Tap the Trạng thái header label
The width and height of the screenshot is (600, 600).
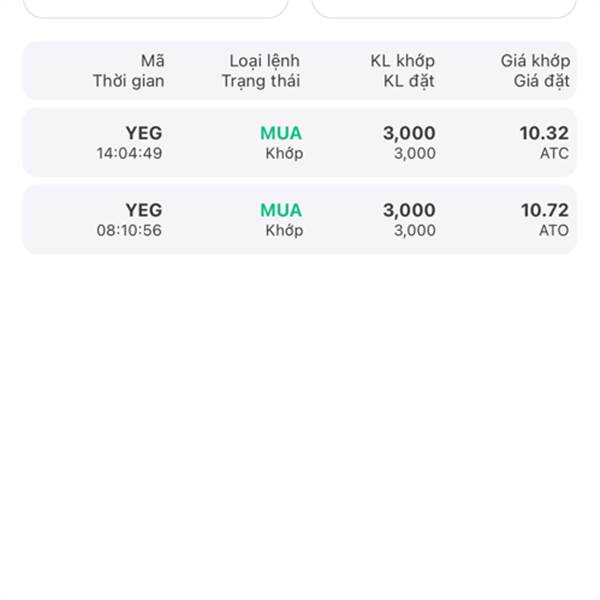[x=261, y=82]
